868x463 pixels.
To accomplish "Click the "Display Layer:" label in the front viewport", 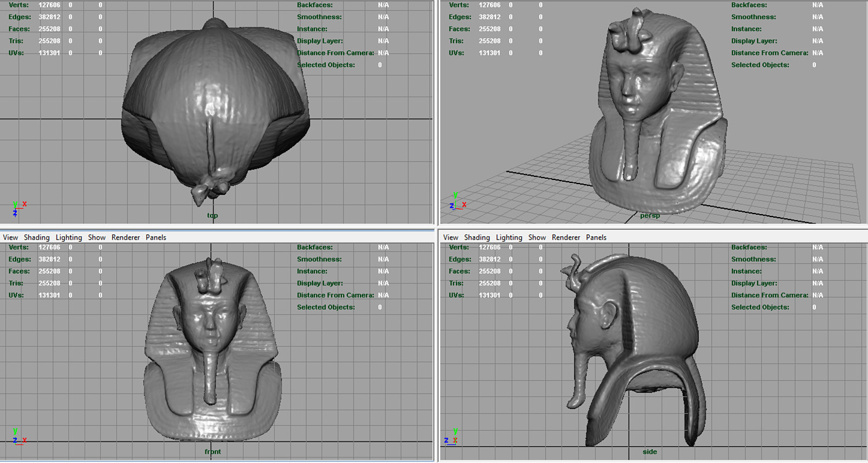I will [x=320, y=283].
